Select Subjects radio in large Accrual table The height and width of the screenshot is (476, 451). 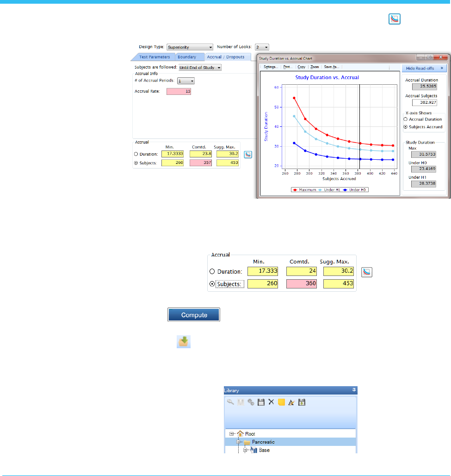(212, 284)
